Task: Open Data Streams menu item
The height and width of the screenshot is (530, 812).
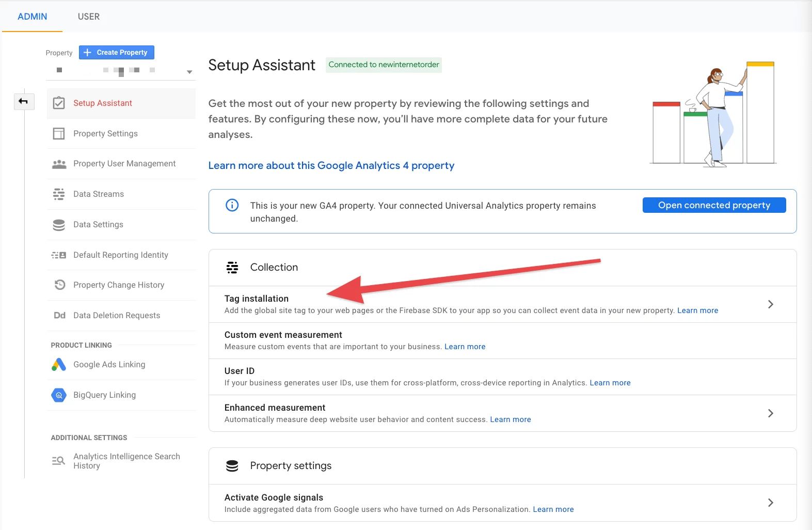Action: (121, 194)
